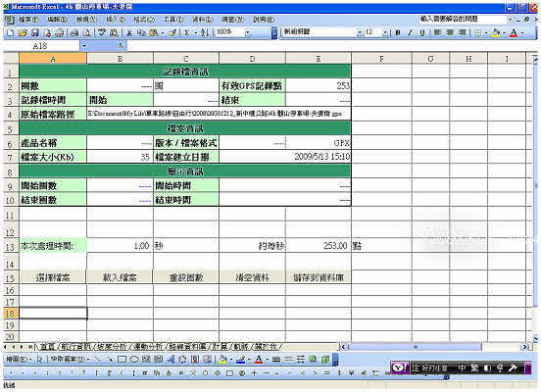This screenshot has height=392, width=541.
Task: Open the 資料 (Data) menu
Action: pyautogui.click(x=203, y=20)
